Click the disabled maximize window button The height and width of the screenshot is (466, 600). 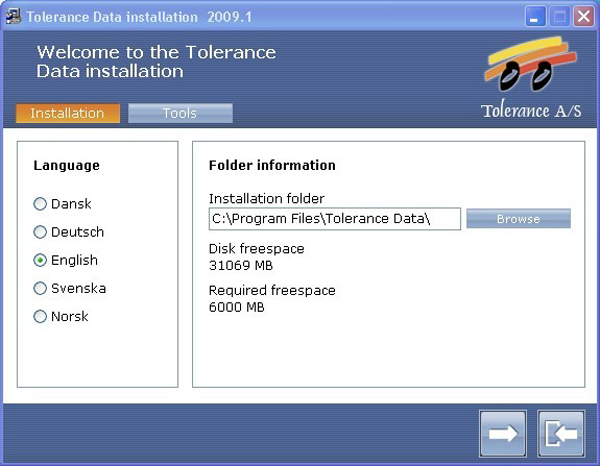pos(559,16)
